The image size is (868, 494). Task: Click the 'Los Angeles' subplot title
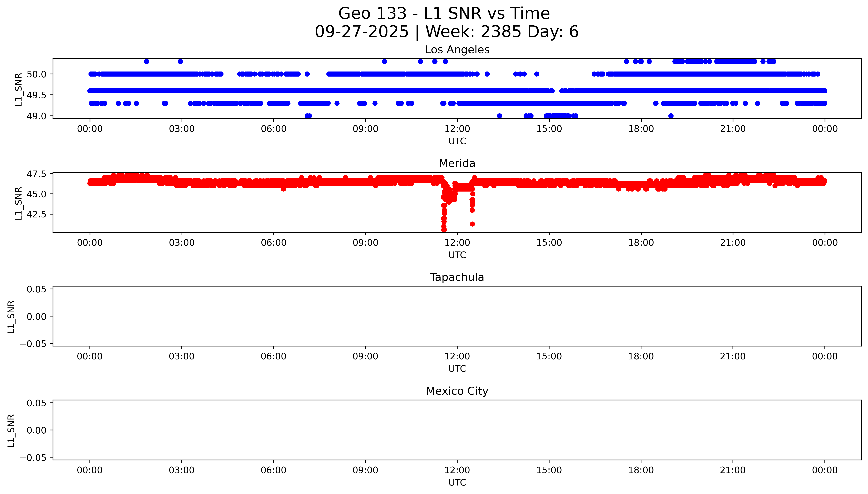pos(457,50)
